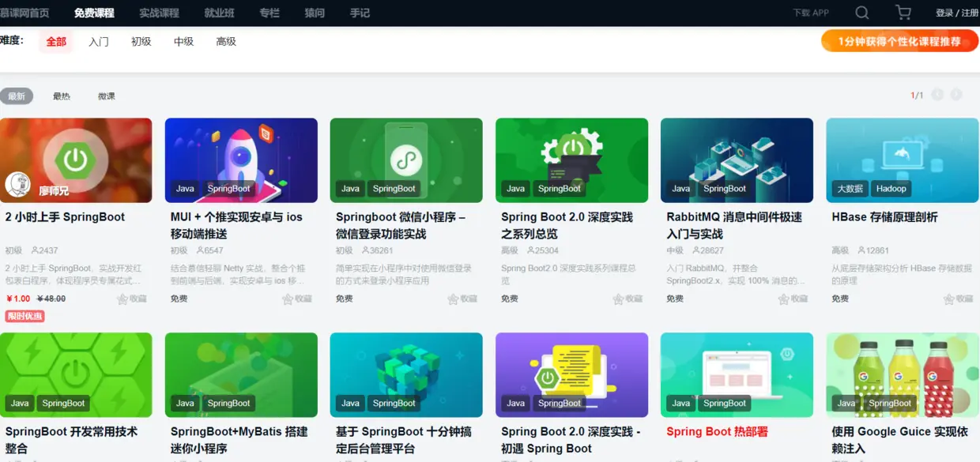Open 免费课程 in the top navigation

click(94, 13)
